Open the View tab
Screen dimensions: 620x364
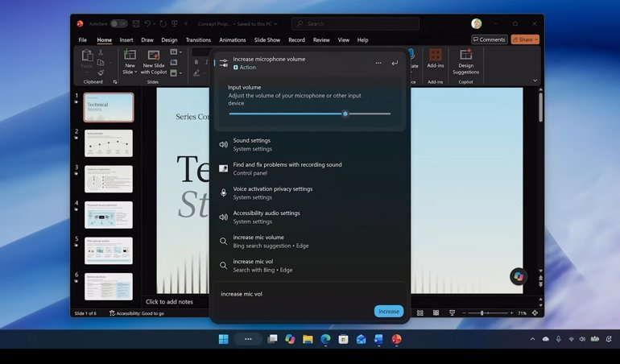pos(344,40)
